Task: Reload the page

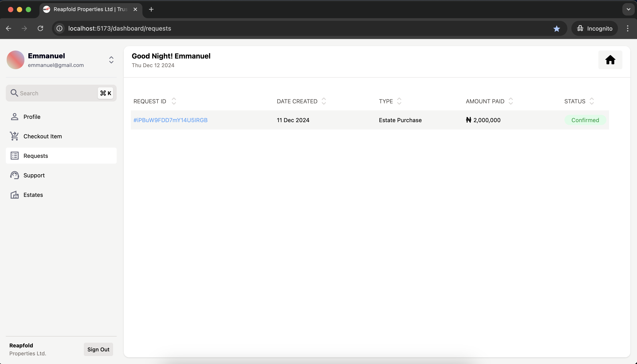Action: pos(40,29)
